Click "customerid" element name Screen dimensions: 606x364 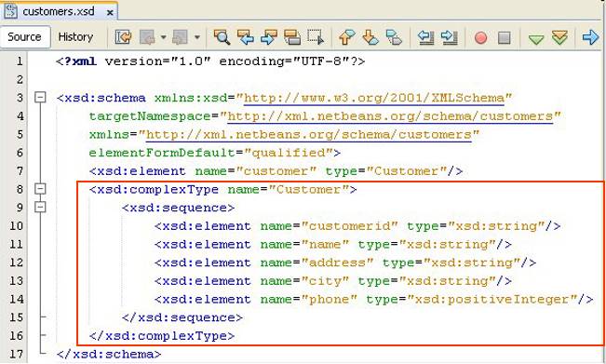(x=349, y=225)
